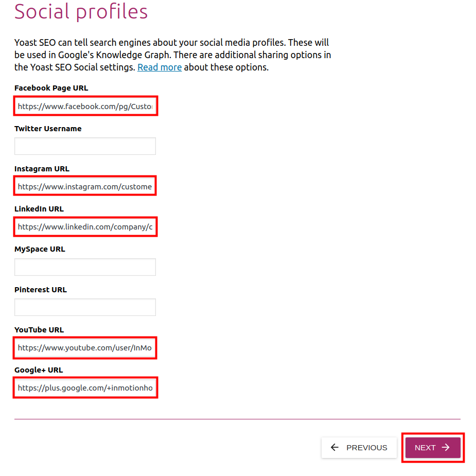
Task: Click the MySpace URL label
Action: point(40,249)
